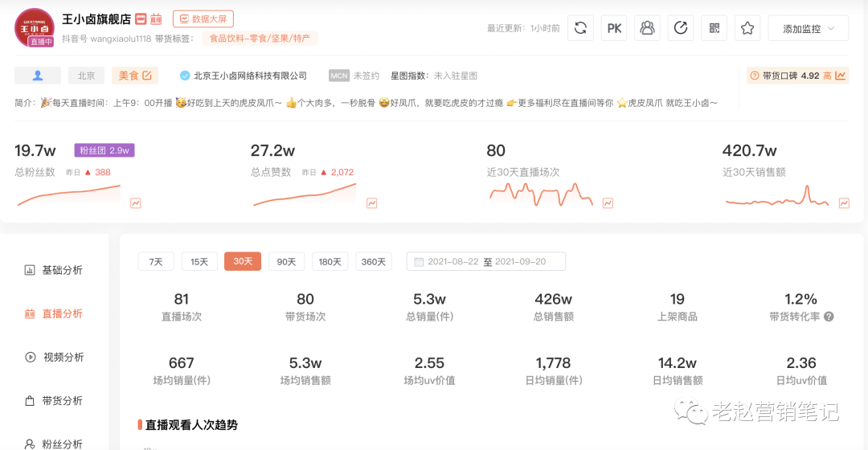The height and width of the screenshot is (450, 868).
Task: Open 基础分析 in the sidebar
Action: point(55,270)
